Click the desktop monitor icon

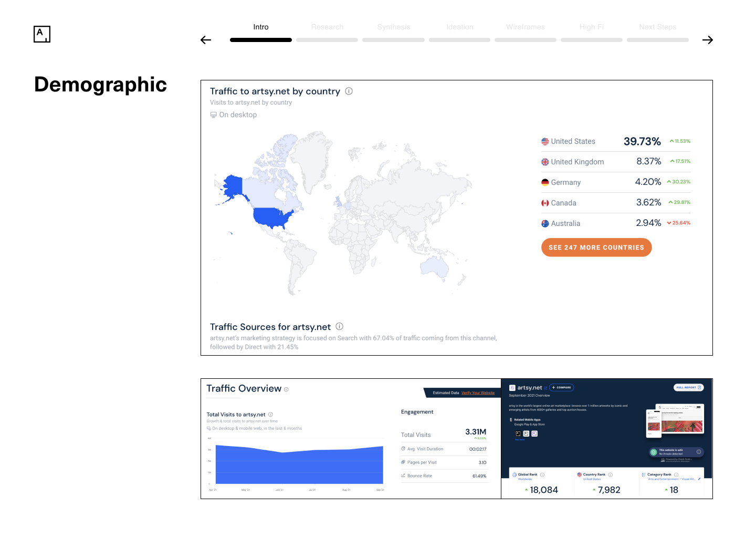[x=214, y=115]
